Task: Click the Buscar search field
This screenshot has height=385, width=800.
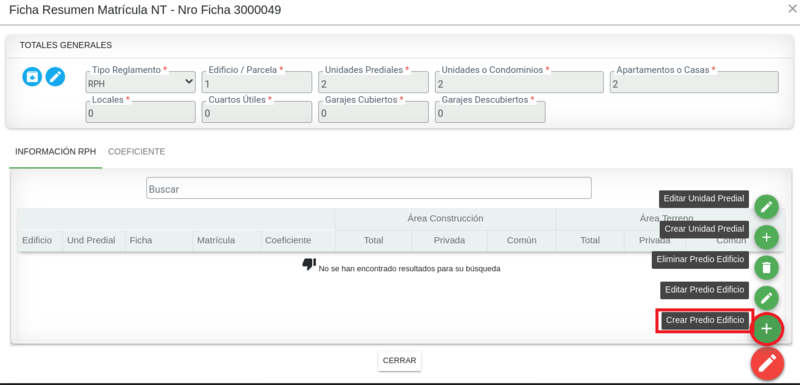Action: [369, 188]
